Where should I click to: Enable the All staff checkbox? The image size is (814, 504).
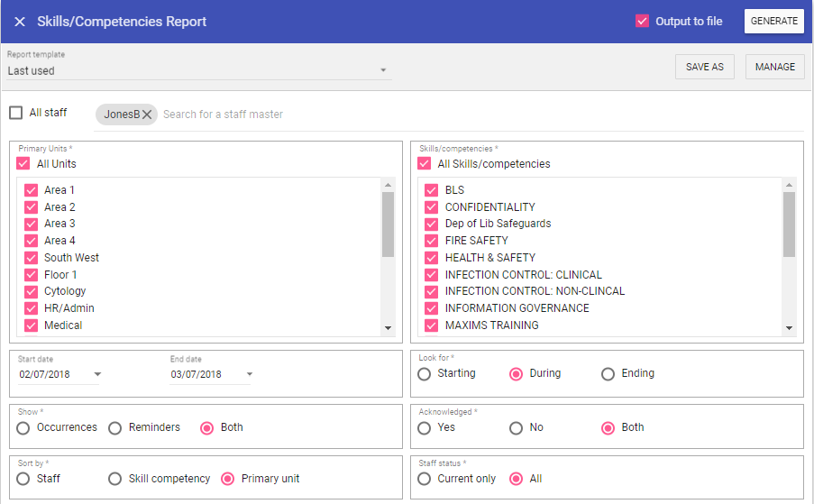click(x=16, y=113)
